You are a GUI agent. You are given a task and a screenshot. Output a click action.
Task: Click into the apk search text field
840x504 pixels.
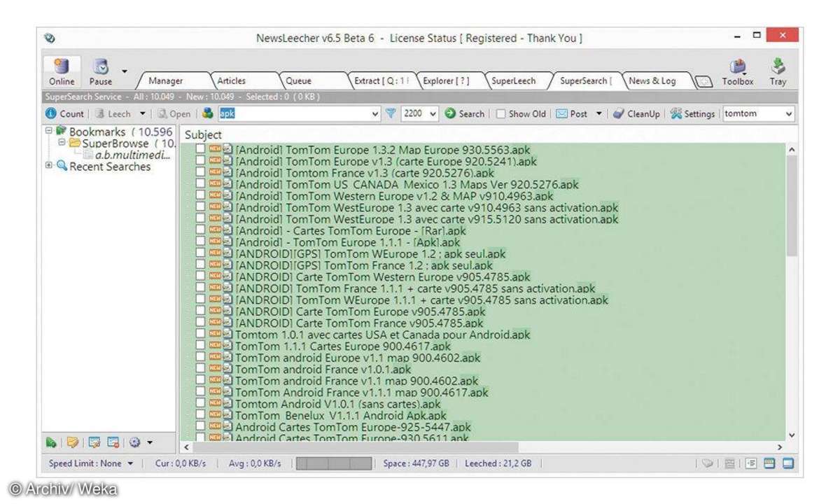pos(294,113)
